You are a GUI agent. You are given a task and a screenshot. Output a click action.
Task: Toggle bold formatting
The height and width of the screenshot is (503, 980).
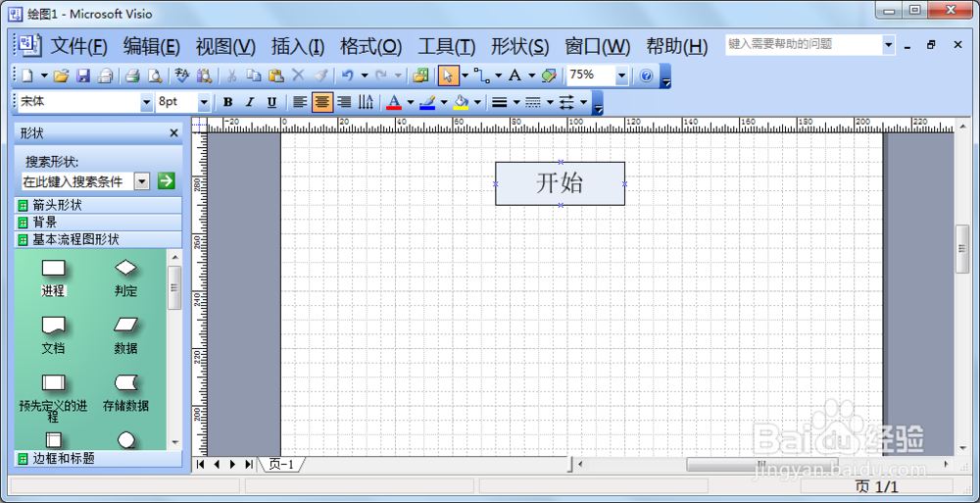[228, 102]
